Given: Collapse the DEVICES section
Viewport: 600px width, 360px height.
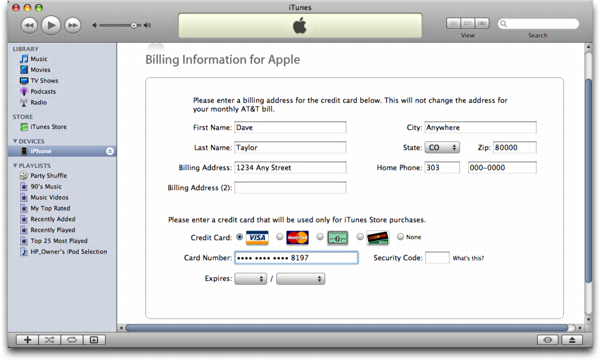Looking at the screenshot, I should pyautogui.click(x=15, y=141).
